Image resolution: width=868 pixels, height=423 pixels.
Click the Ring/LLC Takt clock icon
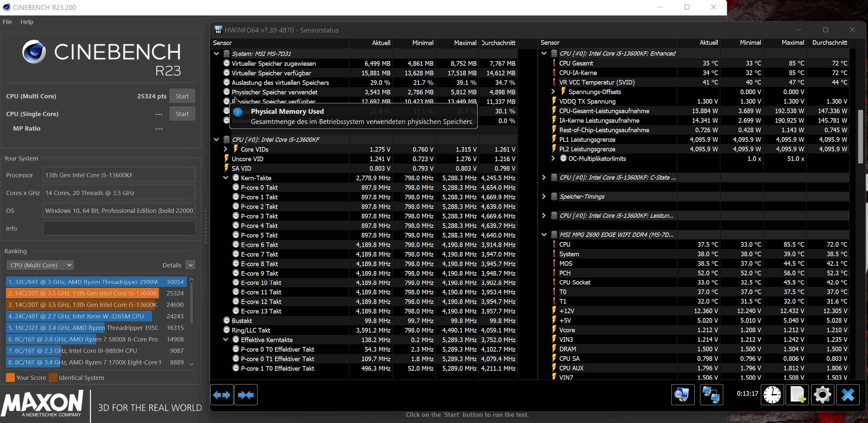227,330
